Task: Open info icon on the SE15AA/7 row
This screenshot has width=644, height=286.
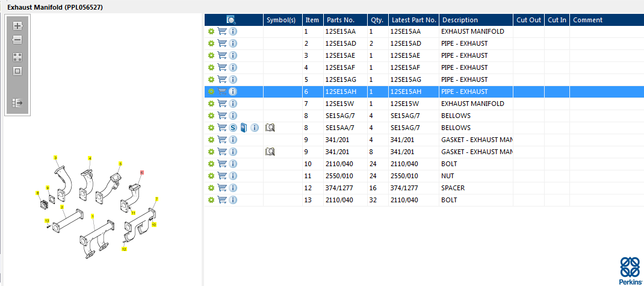Action: (x=255, y=128)
